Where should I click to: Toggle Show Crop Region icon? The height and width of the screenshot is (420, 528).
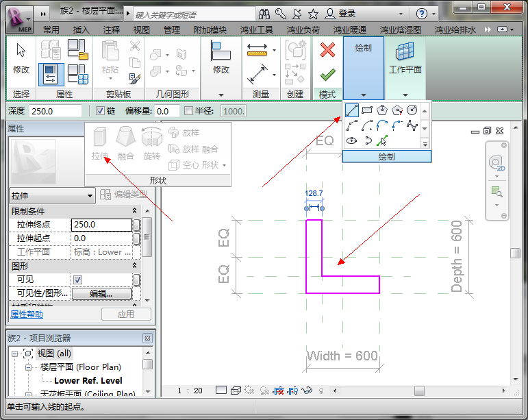click(x=292, y=391)
